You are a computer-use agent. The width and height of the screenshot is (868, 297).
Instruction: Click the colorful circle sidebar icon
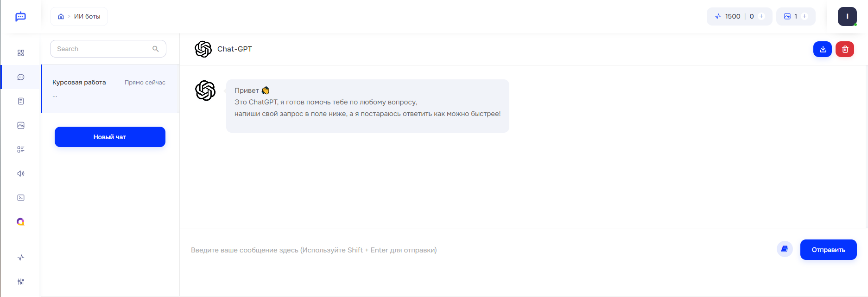tap(21, 222)
